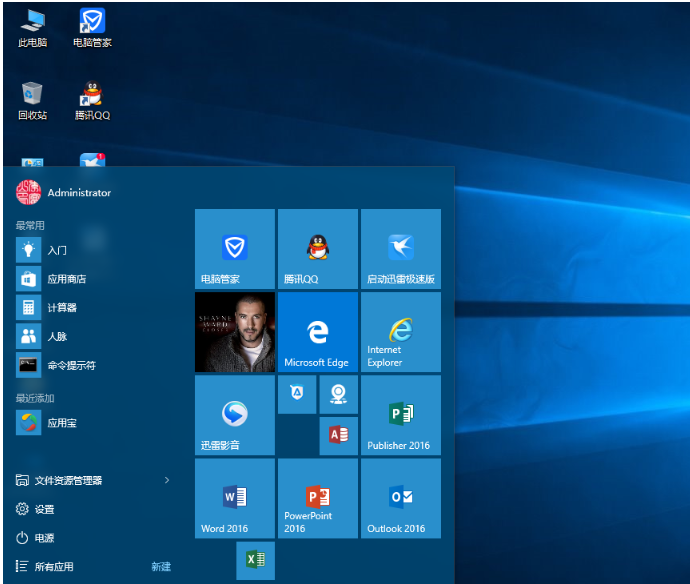690x584 pixels.
Task: Open the Shayne Ward music photo tile
Action: tap(234, 332)
